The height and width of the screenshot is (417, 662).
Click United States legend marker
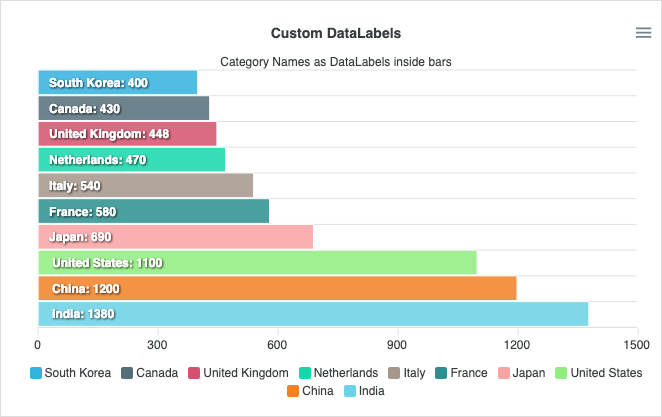tap(559, 373)
